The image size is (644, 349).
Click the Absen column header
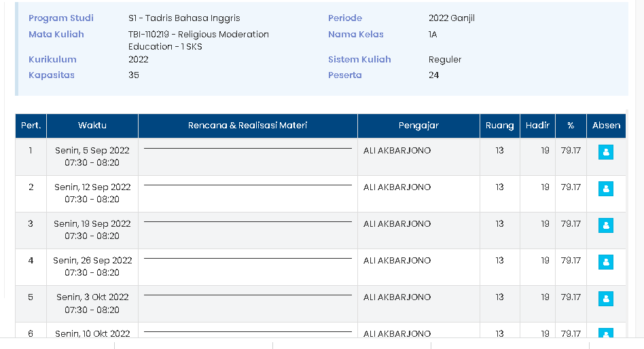point(606,126)
